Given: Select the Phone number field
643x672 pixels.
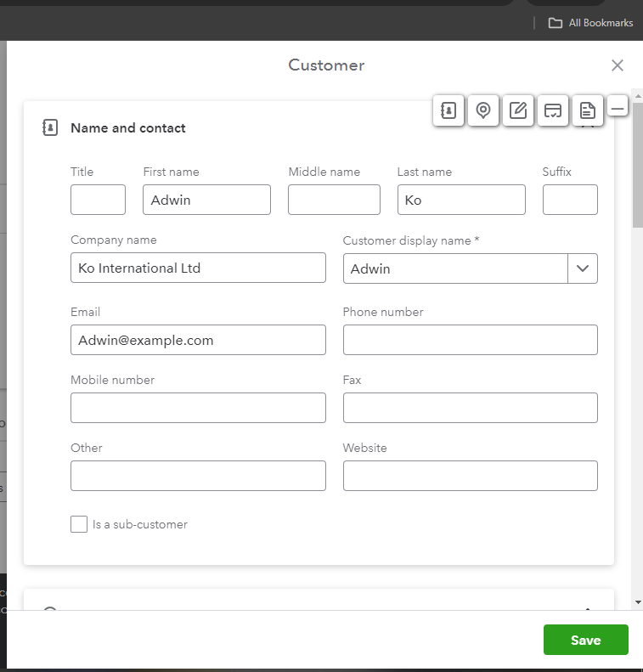Looking at the screenshot, I should (x=470, y=340).
